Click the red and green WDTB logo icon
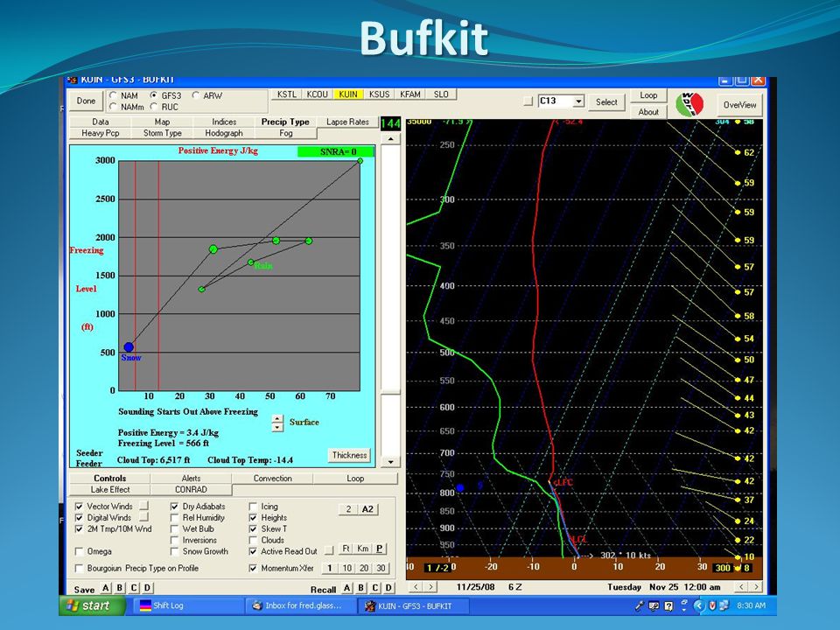 [689, 104]
